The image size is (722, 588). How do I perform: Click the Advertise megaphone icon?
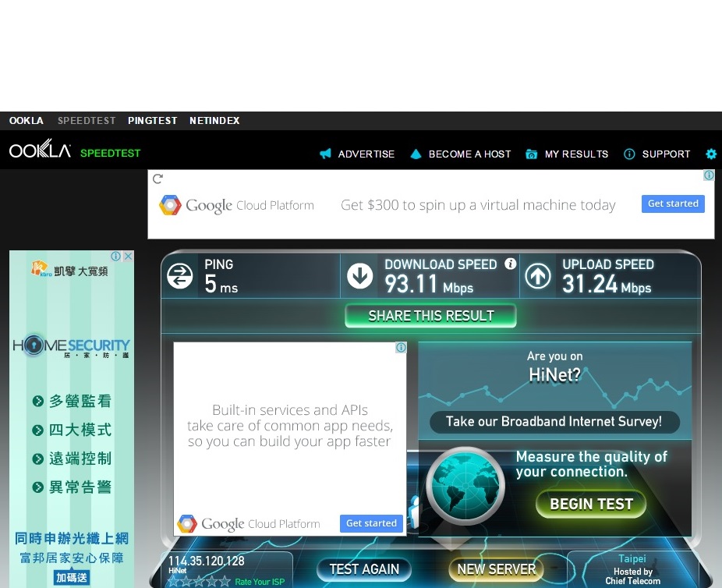(x=325, y=154)
